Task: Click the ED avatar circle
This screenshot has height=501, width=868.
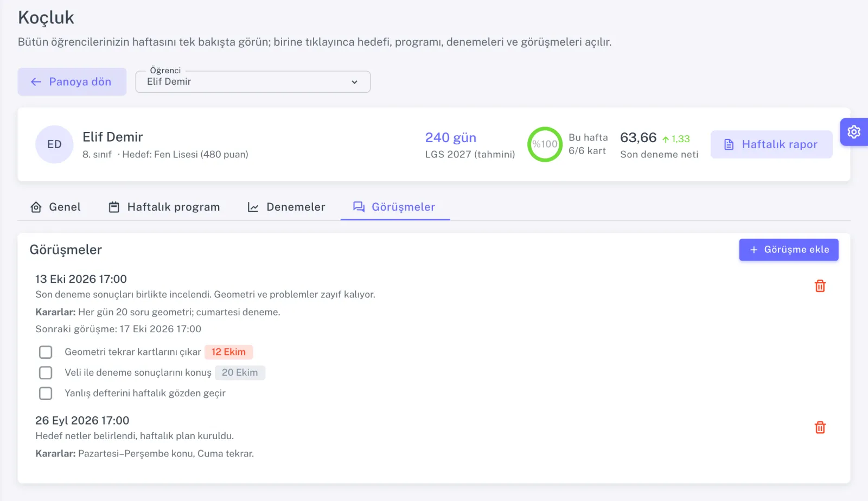Action: (54, 144)
